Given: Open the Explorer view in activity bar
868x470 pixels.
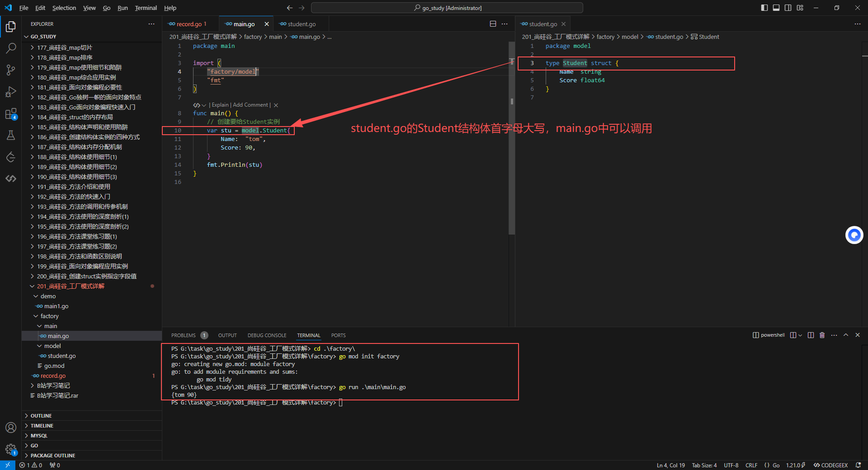Looking at the screenshot, I should (11, 27).
